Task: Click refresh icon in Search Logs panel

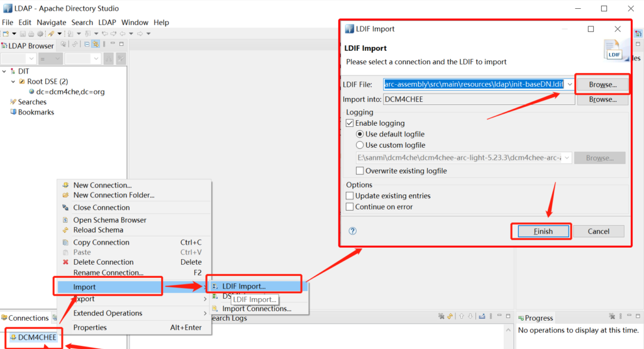Action: (450, 316)
